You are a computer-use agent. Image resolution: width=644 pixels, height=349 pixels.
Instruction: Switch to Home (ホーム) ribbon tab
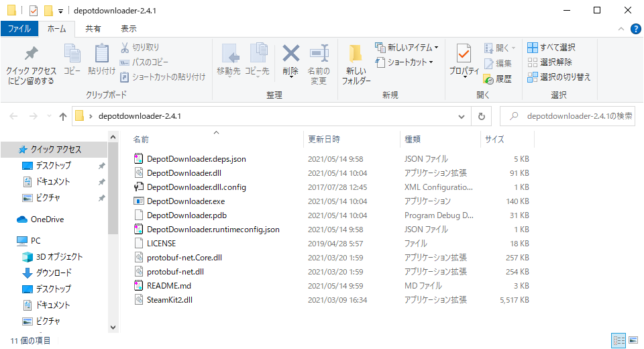tap(56, 29)
